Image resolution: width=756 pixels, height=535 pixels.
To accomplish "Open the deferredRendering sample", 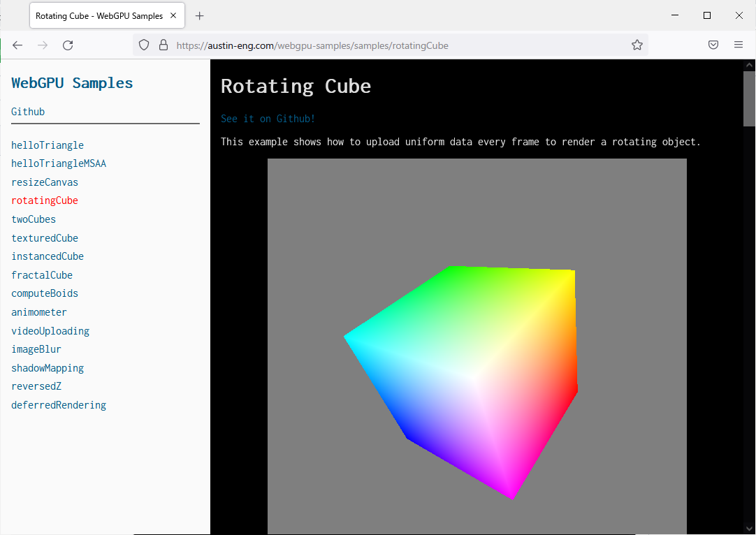I will 59,404.
